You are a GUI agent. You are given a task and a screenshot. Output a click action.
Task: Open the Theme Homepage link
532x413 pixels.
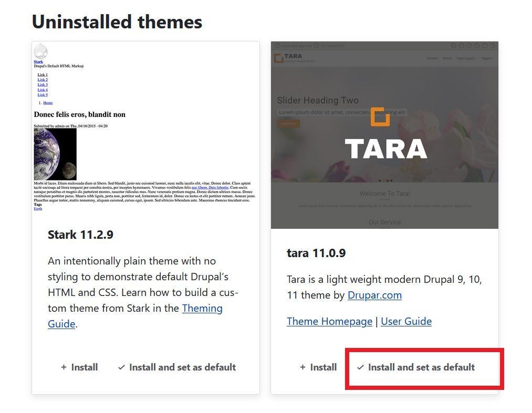tap(330, 321)
